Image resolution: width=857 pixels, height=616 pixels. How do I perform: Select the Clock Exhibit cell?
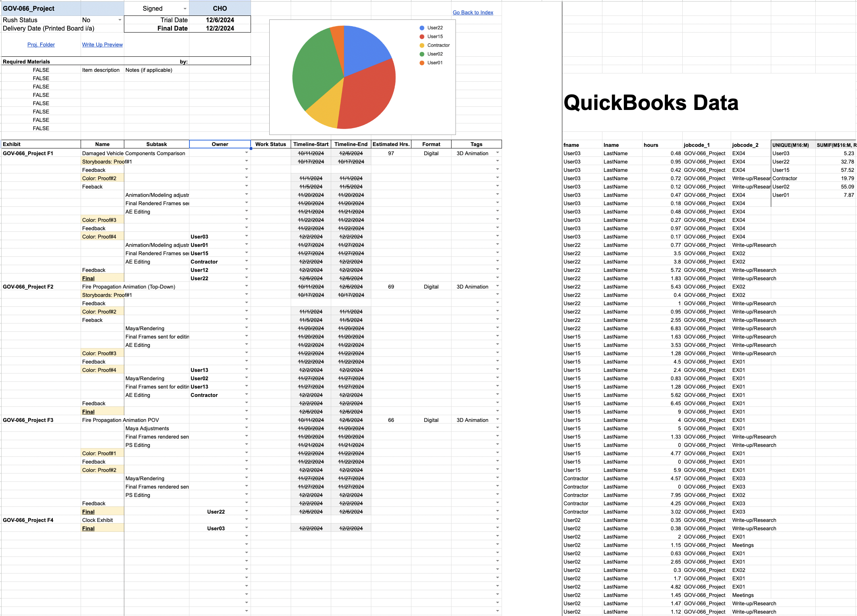pyautogui.click(x=102, y=520)
